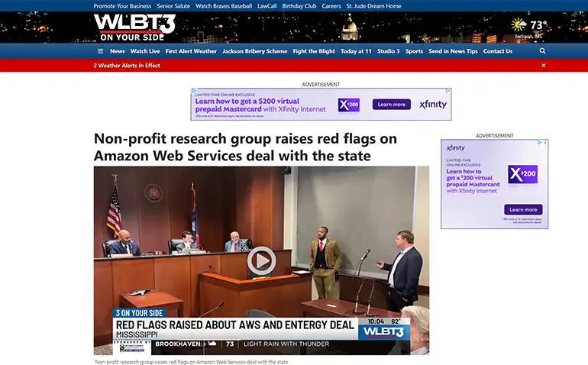
Task: Open First Alert Weather section
Action: coord(191,51)
